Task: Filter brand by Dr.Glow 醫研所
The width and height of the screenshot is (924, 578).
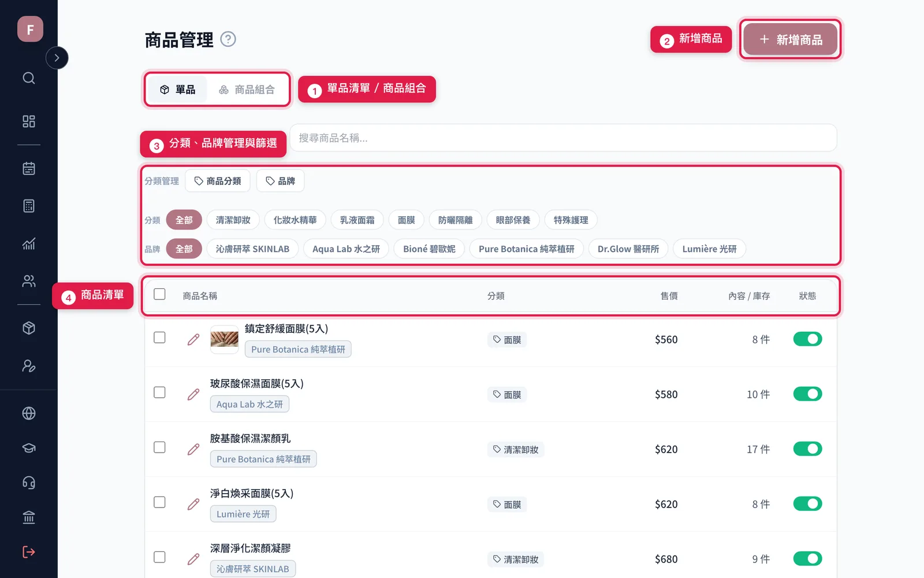Action: click(x=628, y=249)
